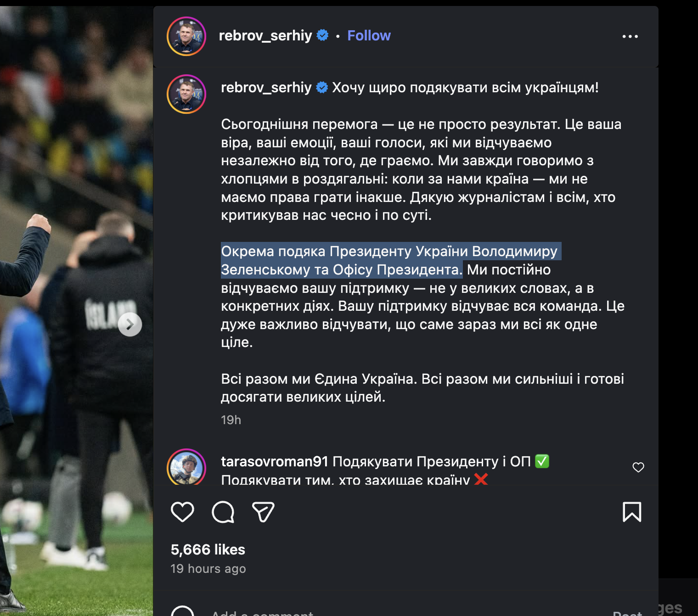Click the 19h caption timestamp
The width and height of the screenshot is (698, 616).
coord(231,420)
